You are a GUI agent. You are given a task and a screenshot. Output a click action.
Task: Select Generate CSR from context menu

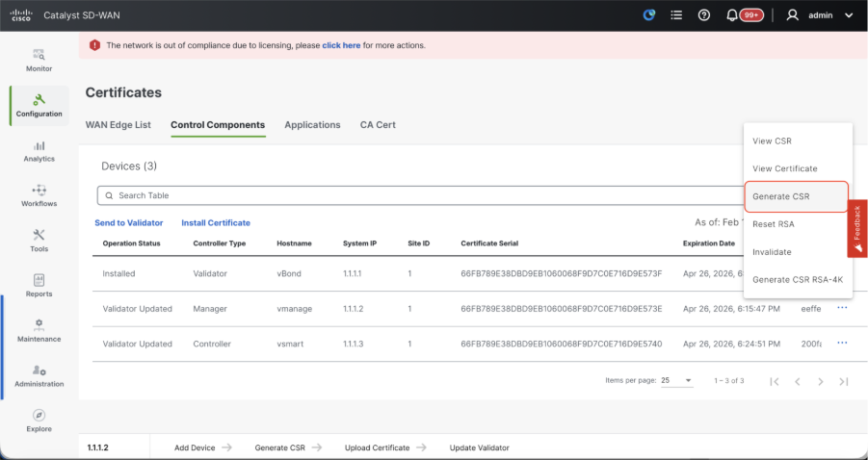coord(781,196)
